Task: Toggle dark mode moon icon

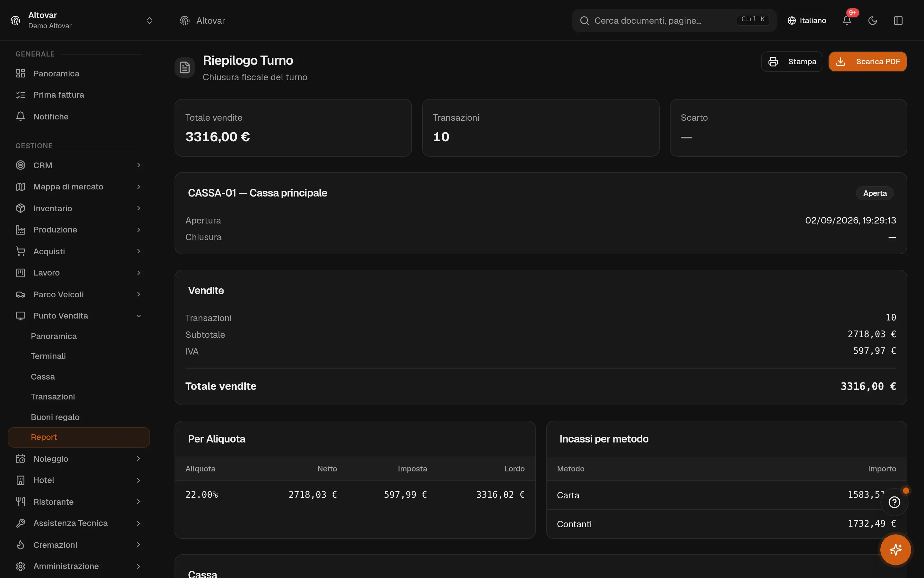Action: (872, 21)
